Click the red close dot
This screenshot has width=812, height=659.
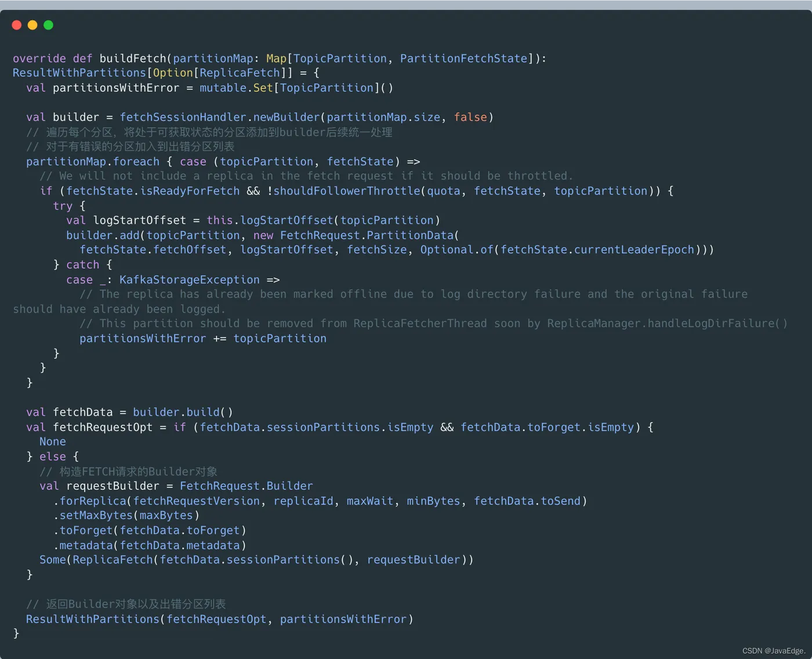[x=17, y=25]
